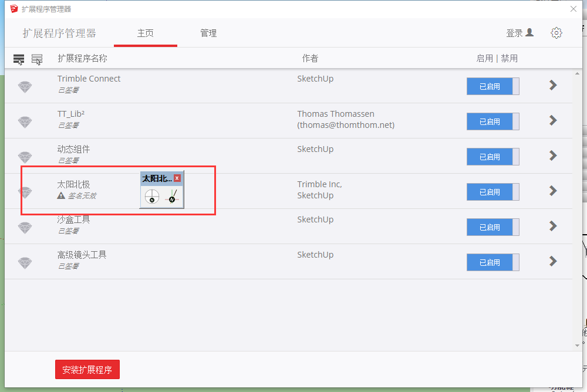Toggle 太阳北极 已启用 switch
Image resolution: width=587 pixels, height=392 pixels.
tap(492, 192)
